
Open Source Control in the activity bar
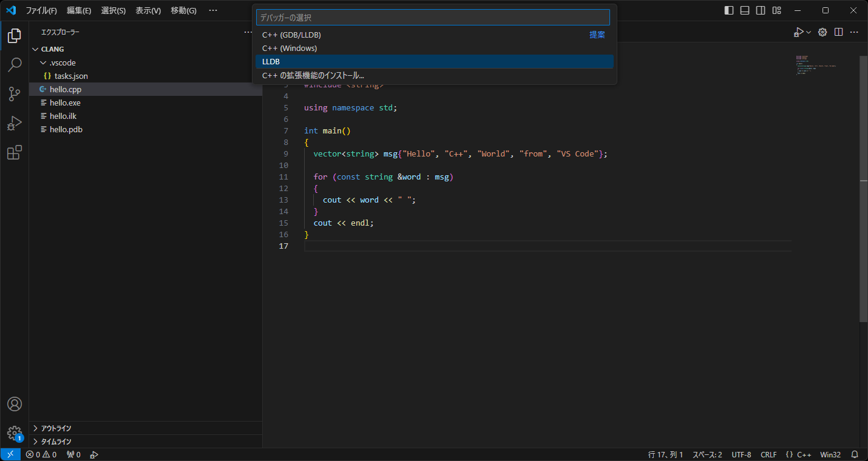click(x=13, y=94)
